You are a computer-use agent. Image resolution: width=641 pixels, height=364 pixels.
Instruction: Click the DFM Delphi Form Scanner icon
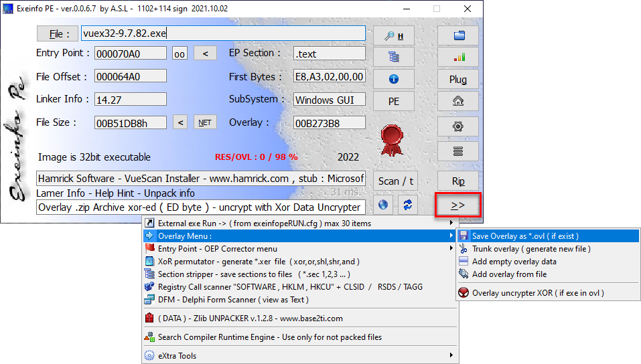click(149, 300)
